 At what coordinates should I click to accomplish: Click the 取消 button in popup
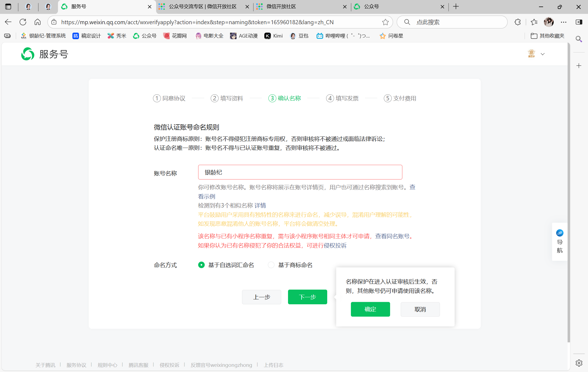click(420, 309)
